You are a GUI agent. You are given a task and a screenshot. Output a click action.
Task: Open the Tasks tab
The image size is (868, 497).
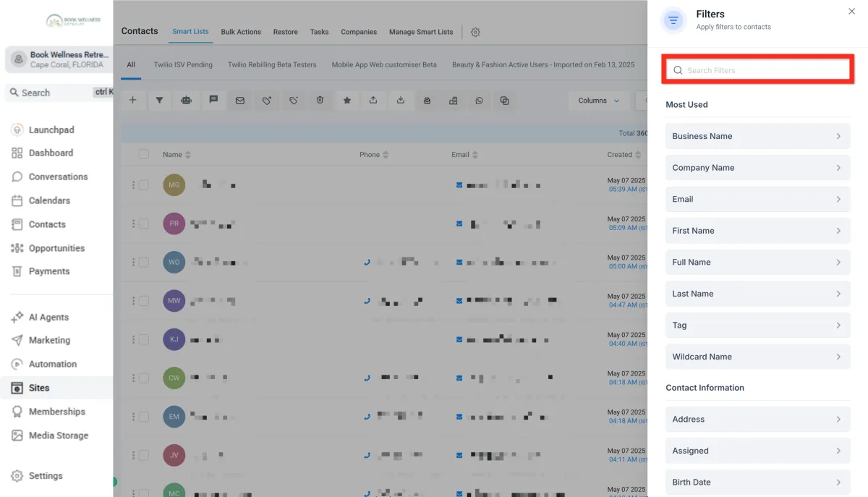point(319,32)
